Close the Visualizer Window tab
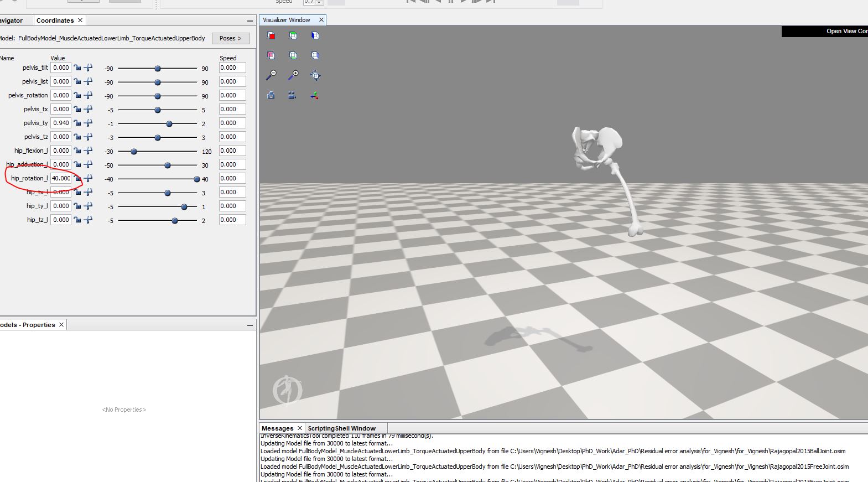868x482 pixels. click(x=321, y=20)
